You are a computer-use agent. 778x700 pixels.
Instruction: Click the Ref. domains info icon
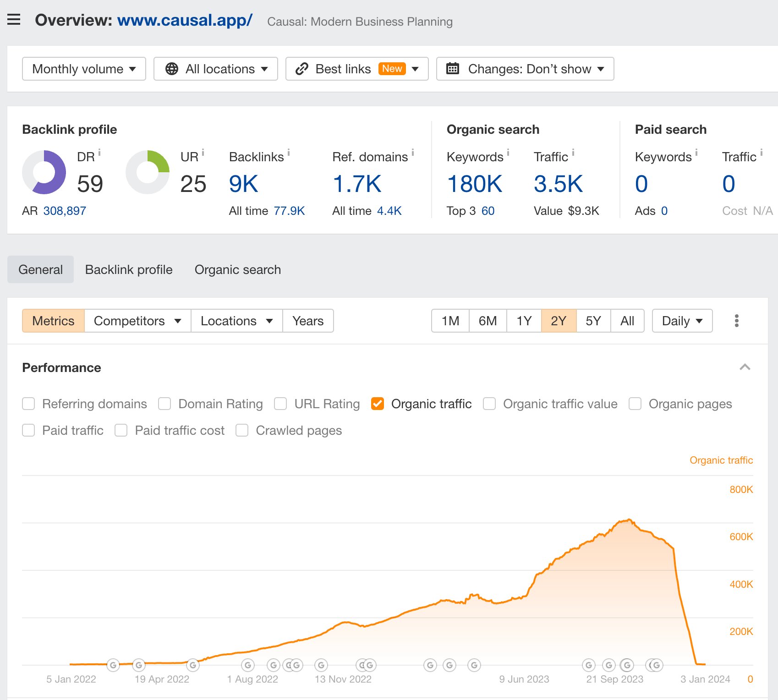point(413,152)
